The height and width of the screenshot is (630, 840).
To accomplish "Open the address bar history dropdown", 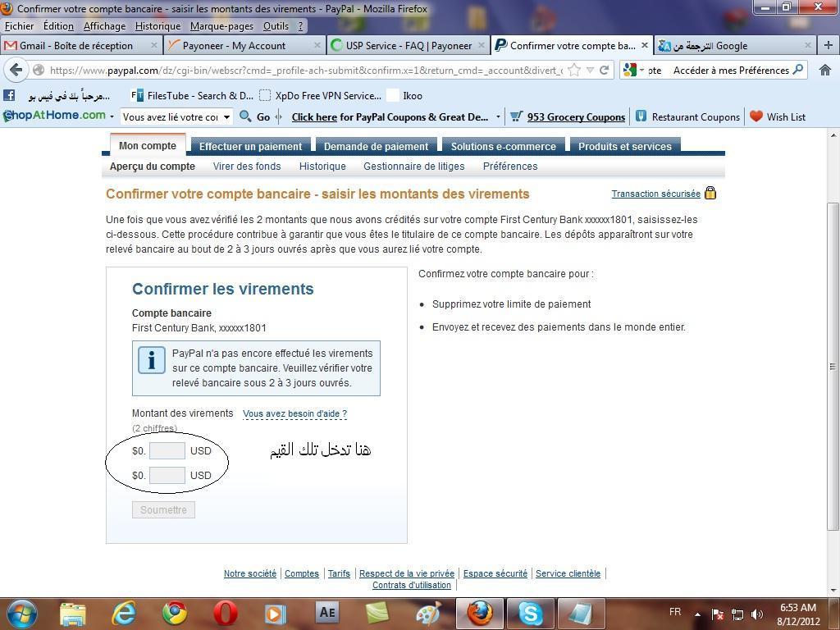I will pos(590,71).
